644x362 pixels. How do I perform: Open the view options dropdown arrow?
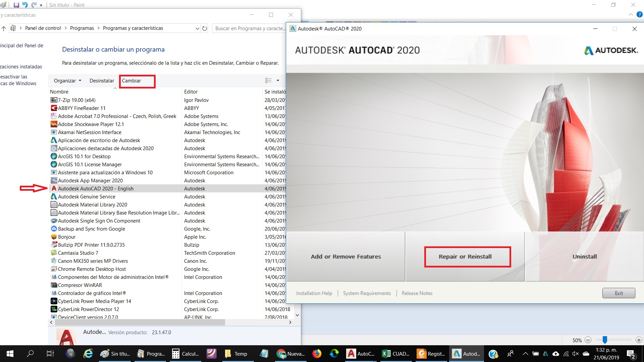coord(278,80)
